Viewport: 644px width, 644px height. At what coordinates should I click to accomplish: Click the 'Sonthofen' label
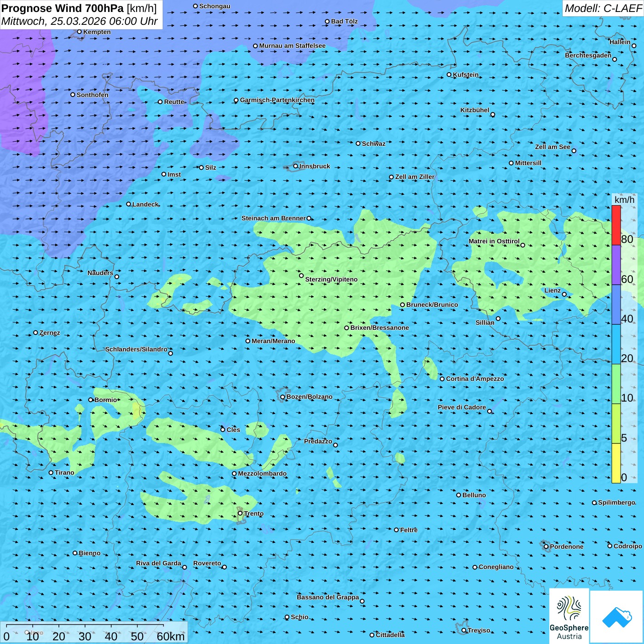click(92, 95)
